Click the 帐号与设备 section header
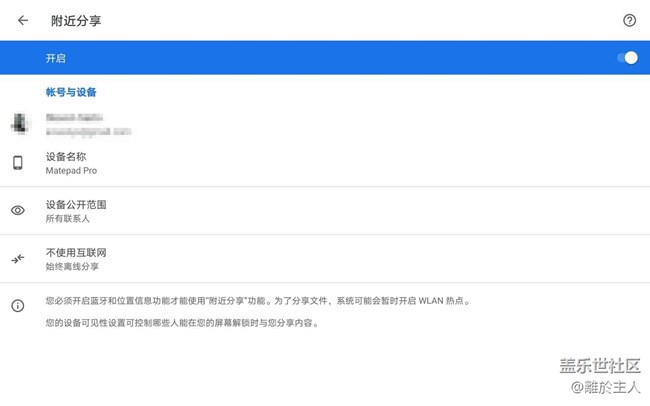 [71, 92]
